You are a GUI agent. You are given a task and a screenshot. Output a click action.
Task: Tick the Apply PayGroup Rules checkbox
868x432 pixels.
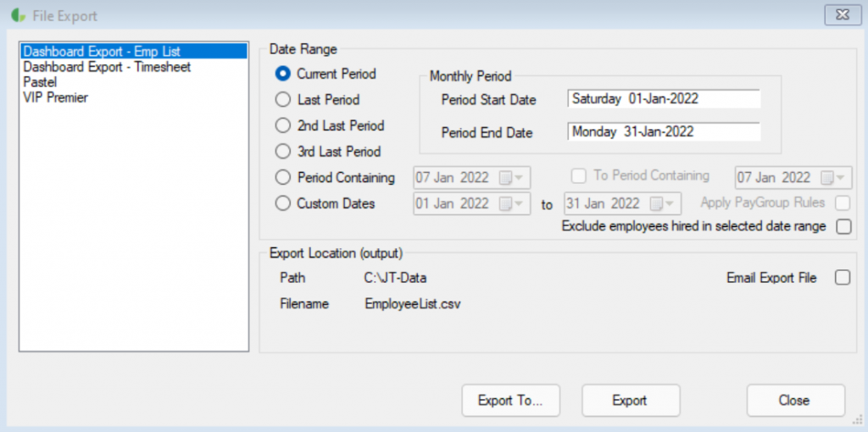(x=843, y=203)
